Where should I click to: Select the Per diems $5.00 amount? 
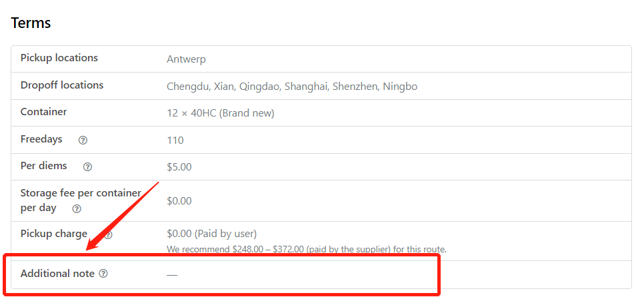coord(179,167)
